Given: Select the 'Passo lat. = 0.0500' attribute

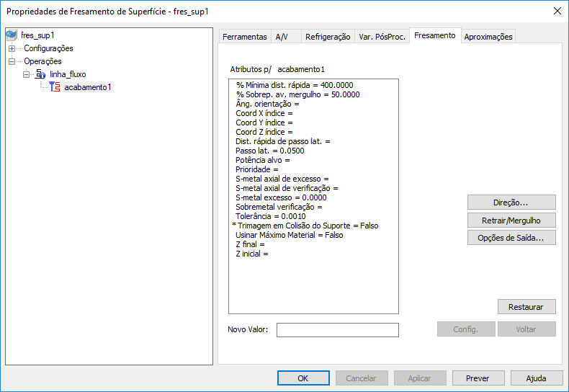Looking at the screenshot, I should point(269,151).
